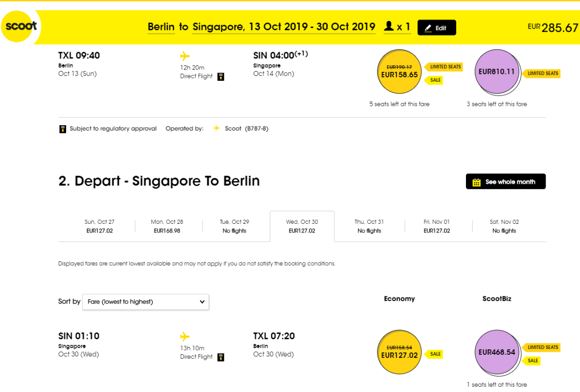Click the regulatory approval icon on Berlin flight
Viewport: 580px width, 392px height.
tap(221, 76)
